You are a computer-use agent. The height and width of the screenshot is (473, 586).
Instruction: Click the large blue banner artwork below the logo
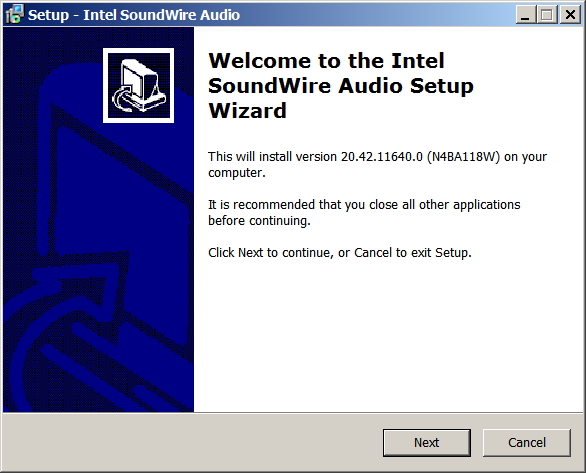point(98,267)
